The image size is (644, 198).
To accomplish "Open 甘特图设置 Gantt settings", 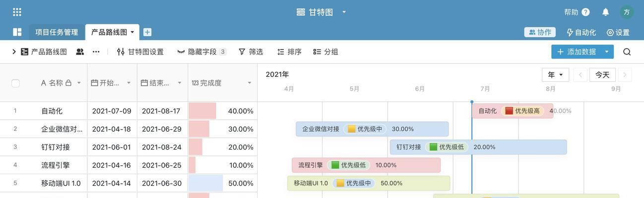I will [x=140, y=51].
